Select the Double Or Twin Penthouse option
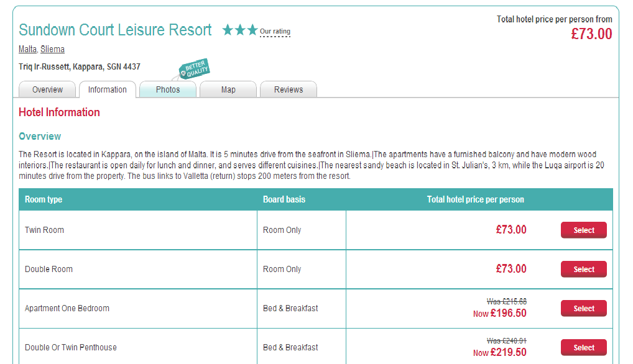633x364 pixels. pos(583,347)
